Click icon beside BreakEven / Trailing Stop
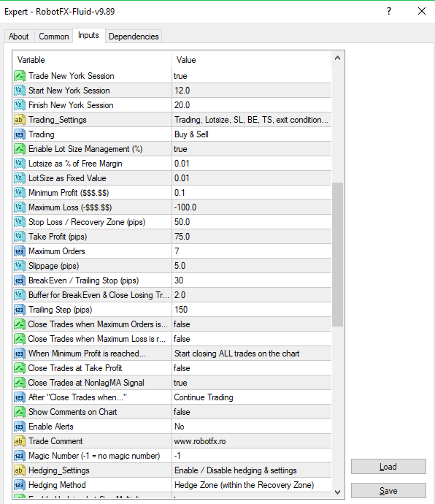The image size is (435, 504). [x=19, y=281]
